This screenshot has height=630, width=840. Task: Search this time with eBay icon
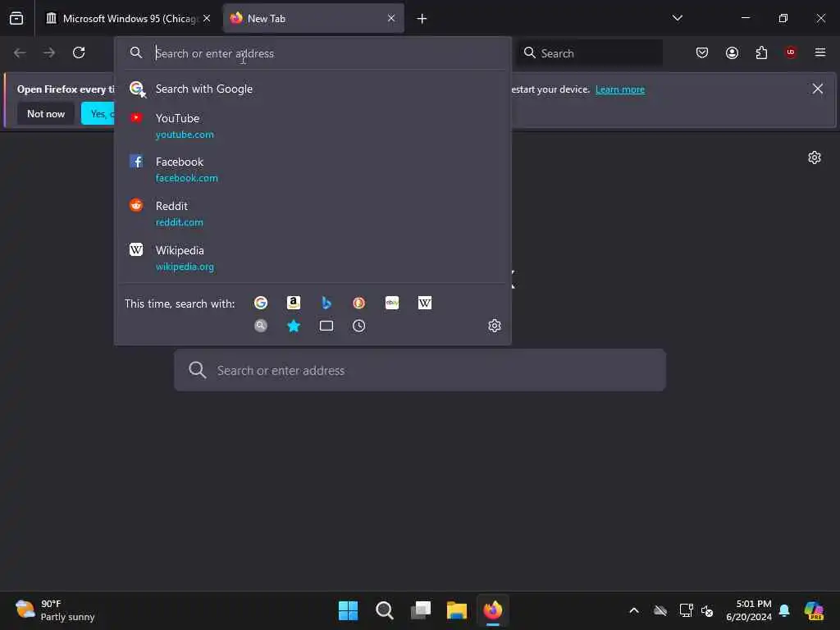[x=392, y=304]
